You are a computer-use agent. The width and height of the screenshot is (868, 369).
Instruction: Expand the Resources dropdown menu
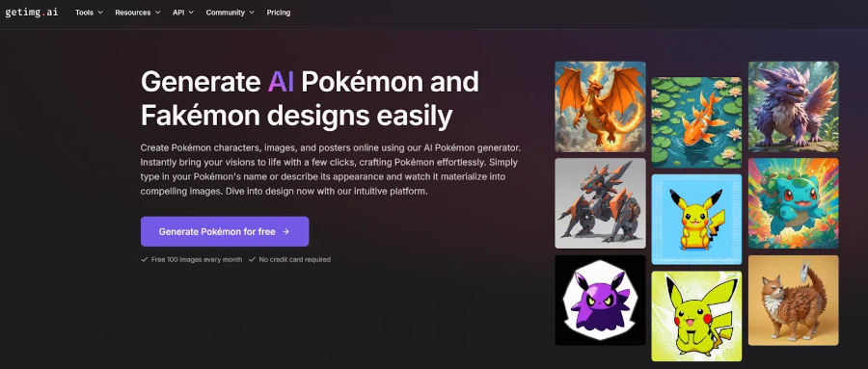click(x=138, y=13)
